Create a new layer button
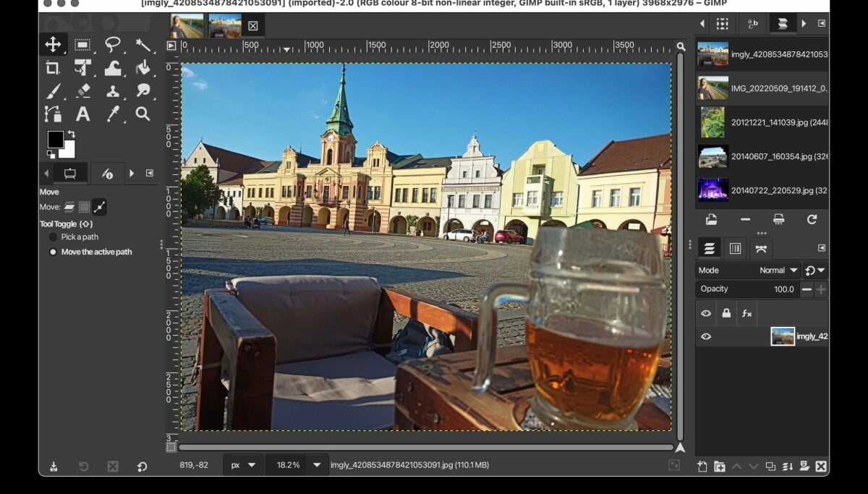Screen dimensions: 868x494 pos(702,467)
